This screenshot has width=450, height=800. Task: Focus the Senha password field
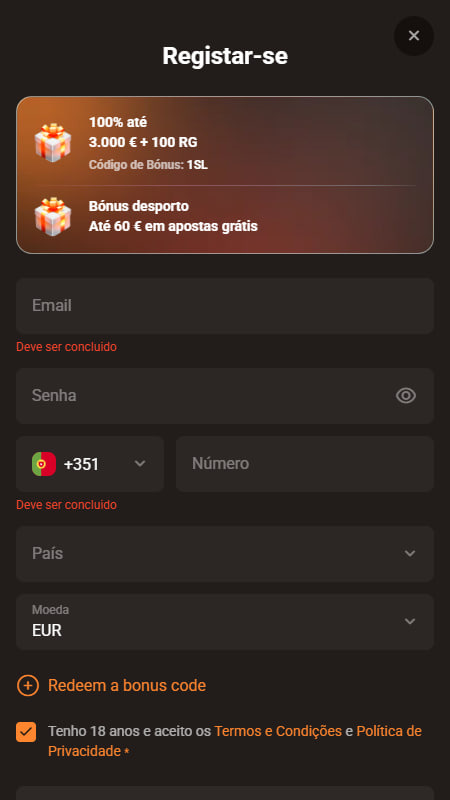(x=225, y=396)
